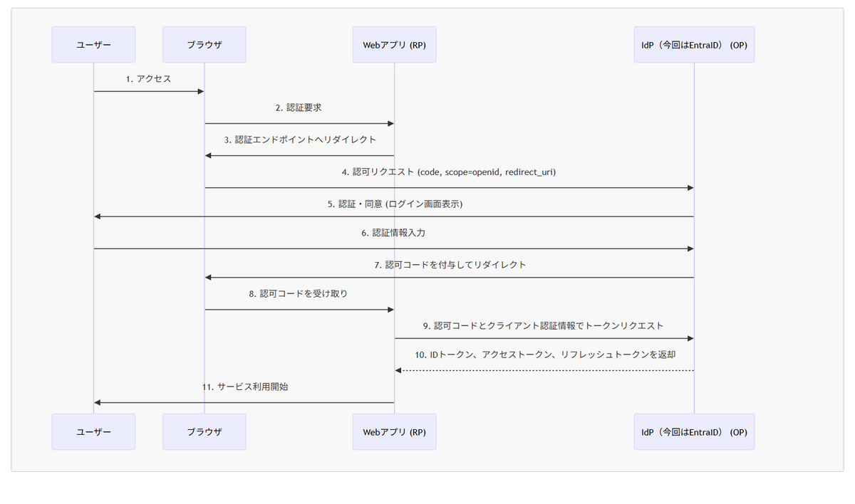Select the 9. トークンリクエスト message text
The image size is (855, 504).
point(544,325)
